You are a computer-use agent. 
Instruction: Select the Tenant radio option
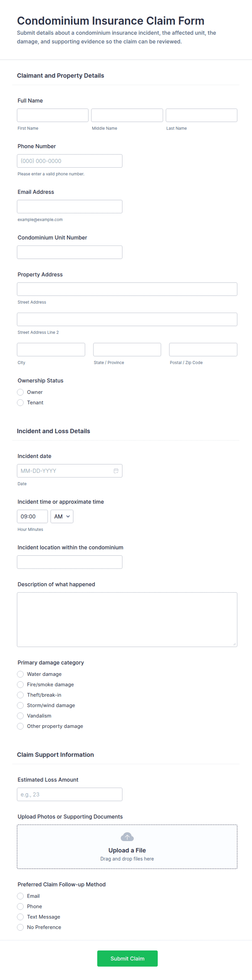tap(21, 403)
